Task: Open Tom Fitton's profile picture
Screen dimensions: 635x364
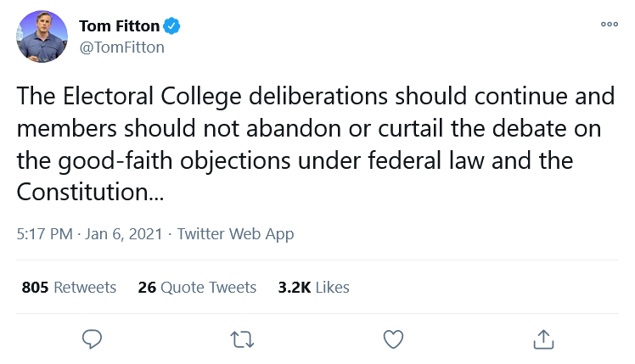Action: (x=42, y=36)
